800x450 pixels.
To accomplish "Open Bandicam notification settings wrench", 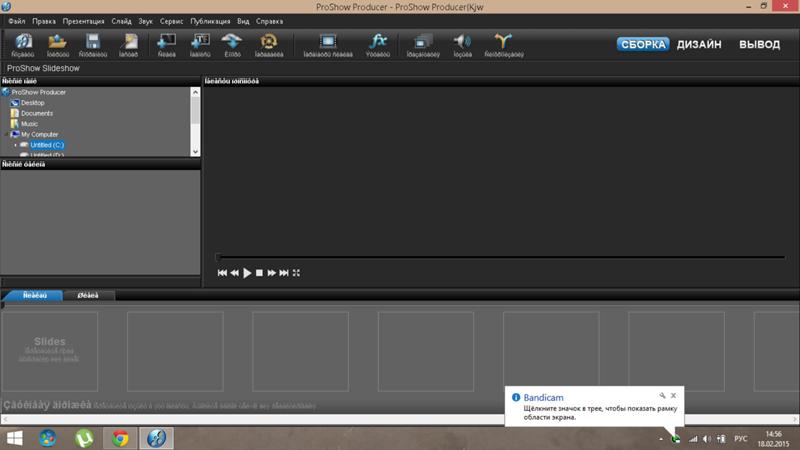I will click(x=662, y=395).
